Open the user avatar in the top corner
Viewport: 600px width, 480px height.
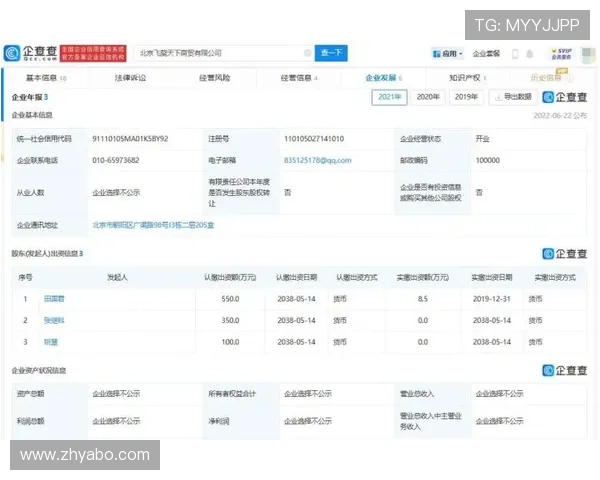point(588,54)
